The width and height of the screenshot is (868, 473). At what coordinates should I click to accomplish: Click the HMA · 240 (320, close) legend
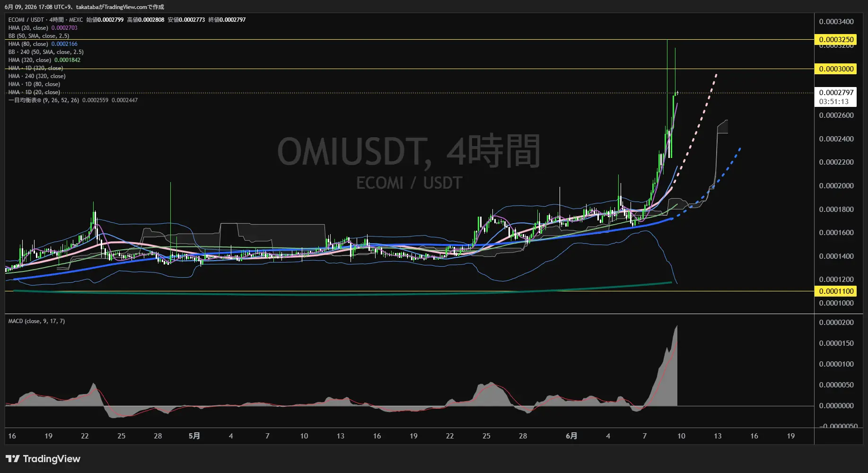[37, 76]
